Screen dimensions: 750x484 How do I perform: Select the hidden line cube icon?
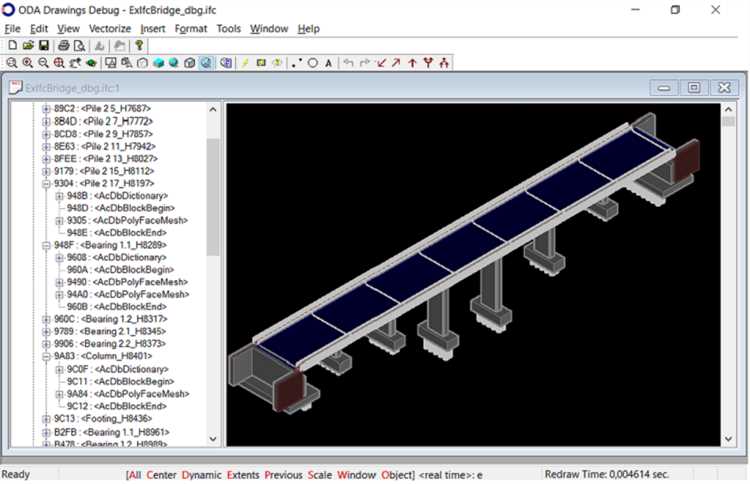[x=143, y=63]
